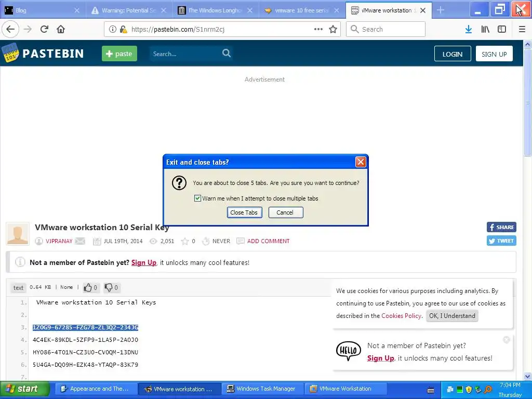Close the Exit and close tabs dialog
Image resolution: width=532 pixels, height=399 pixels.
coord(361,162)
